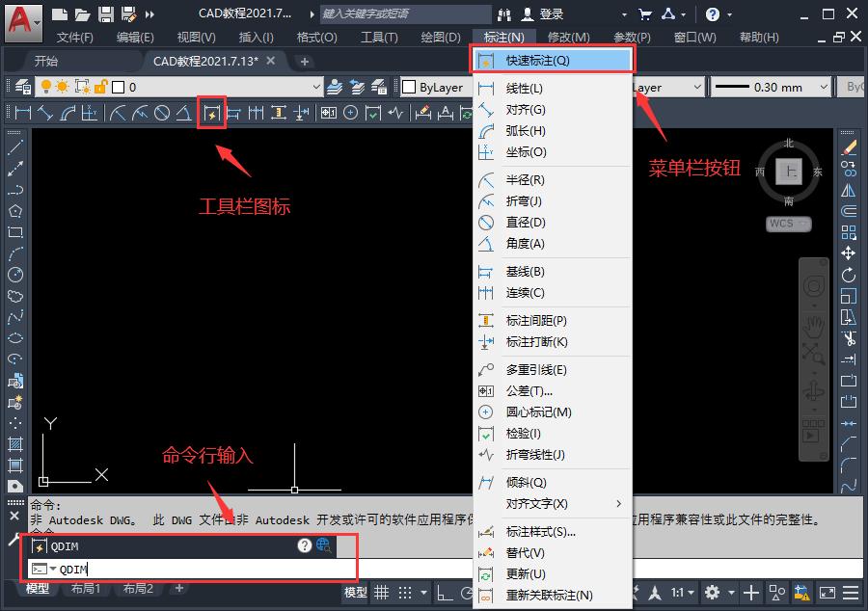The width and height of the screenshot is (868, 611).
Task: Select the Radius Dimension tool icon
Action: (121, 112)
